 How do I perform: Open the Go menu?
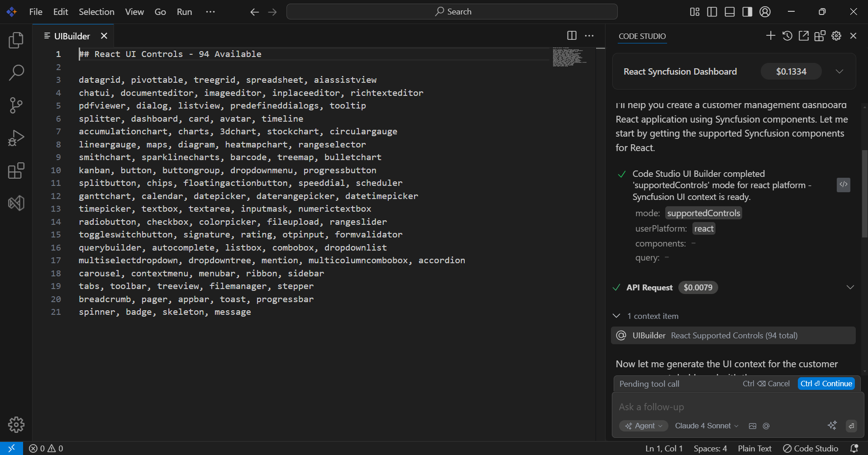click(x=160, y=12)
